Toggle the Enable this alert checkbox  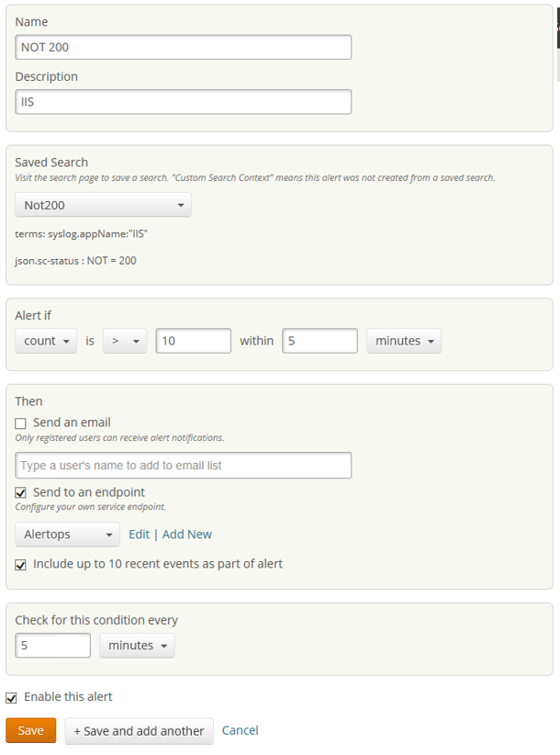tap(12, 698)
